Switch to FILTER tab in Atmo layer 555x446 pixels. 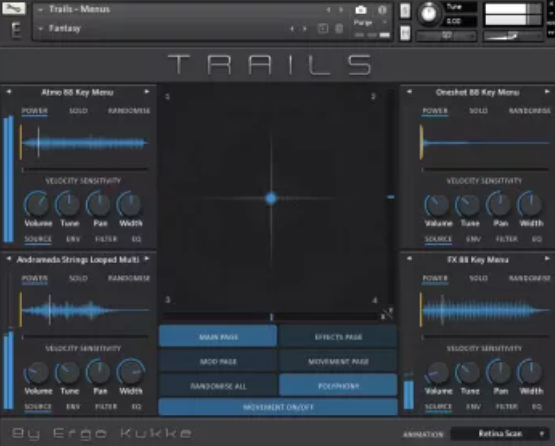[x=106, y=239]
